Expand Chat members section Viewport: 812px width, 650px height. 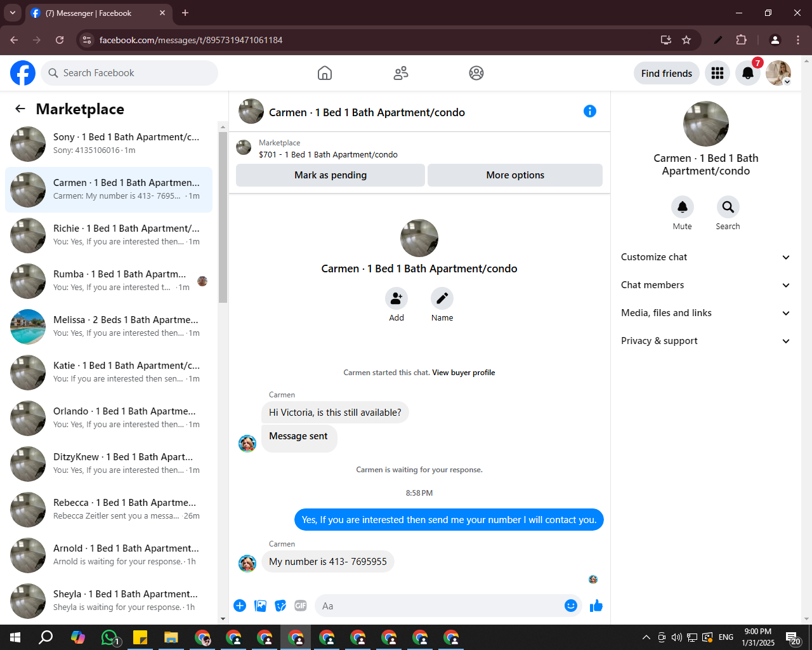(x=705, y=285)
